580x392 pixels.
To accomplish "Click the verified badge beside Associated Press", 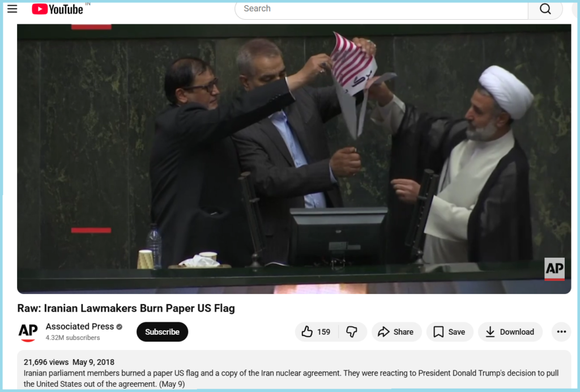I will 119,326.
